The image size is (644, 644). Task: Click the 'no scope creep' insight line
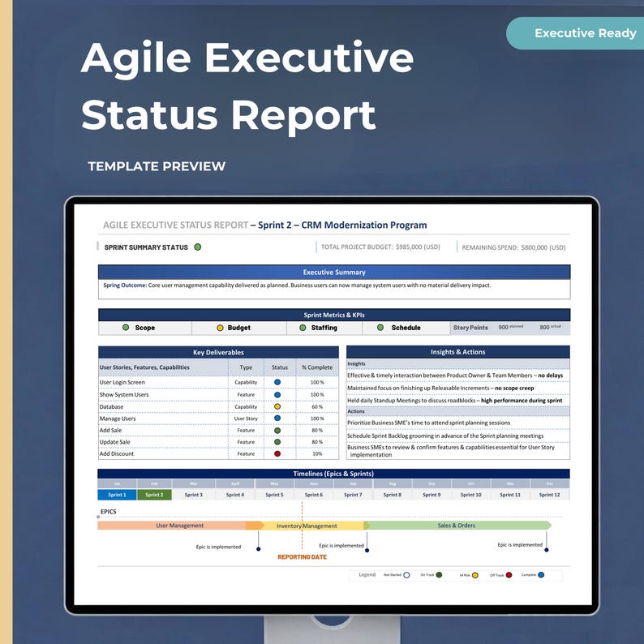(x=440, y=388)
